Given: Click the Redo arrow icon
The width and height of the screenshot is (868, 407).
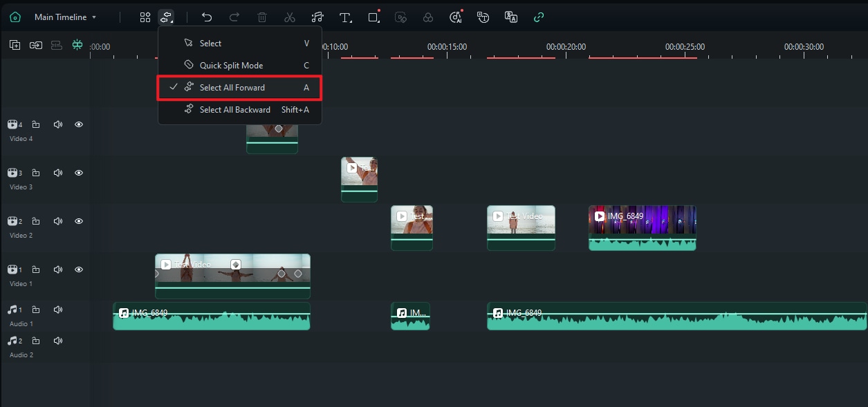Looking at the screenshot, I should [x=234, y=17].
